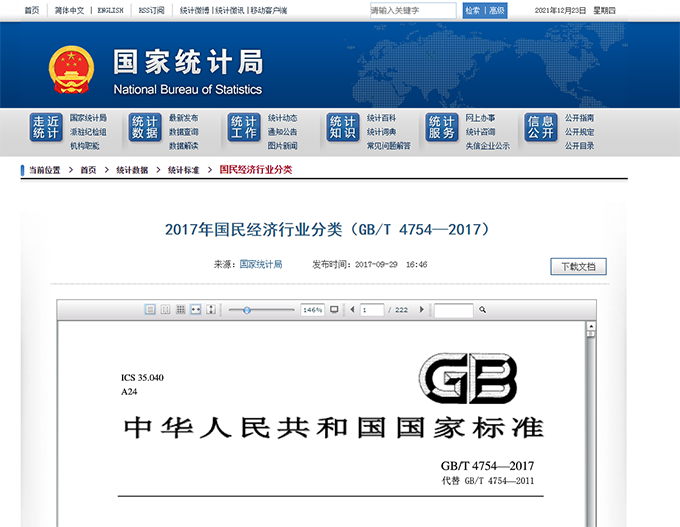The image size is (680, 527).
Task: Click the date text 2021年12月23日
Action: [x=560, y=10]
